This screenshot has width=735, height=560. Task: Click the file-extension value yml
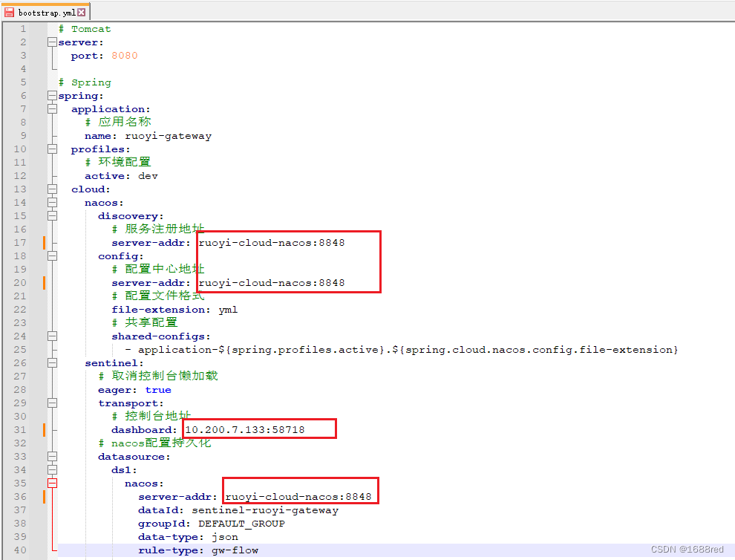228,310
